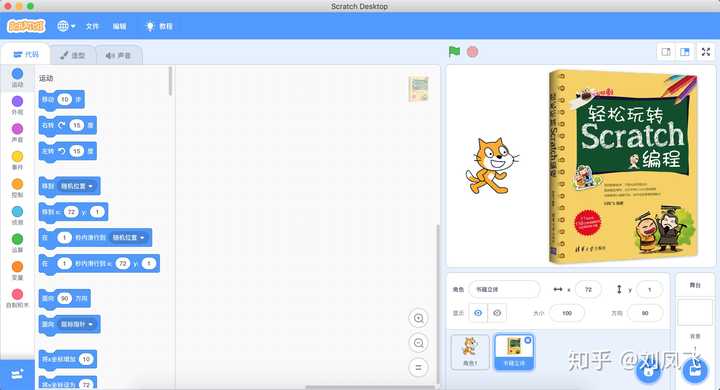Select the purple Looks category
Screen dimensions: 720x390
tap(17, 105)
